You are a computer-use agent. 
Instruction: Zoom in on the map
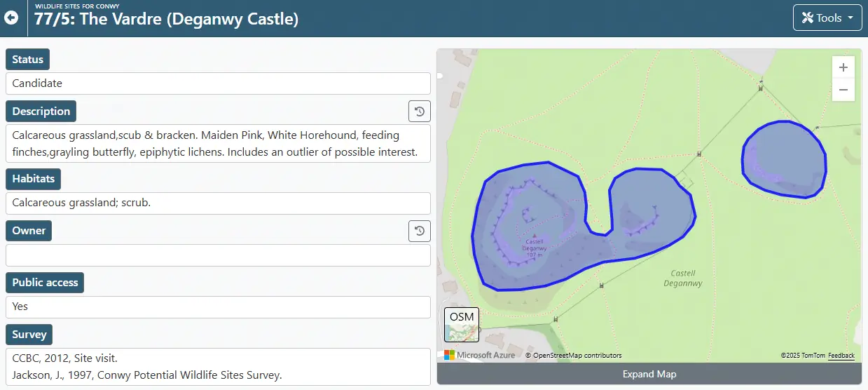[843, 67]
